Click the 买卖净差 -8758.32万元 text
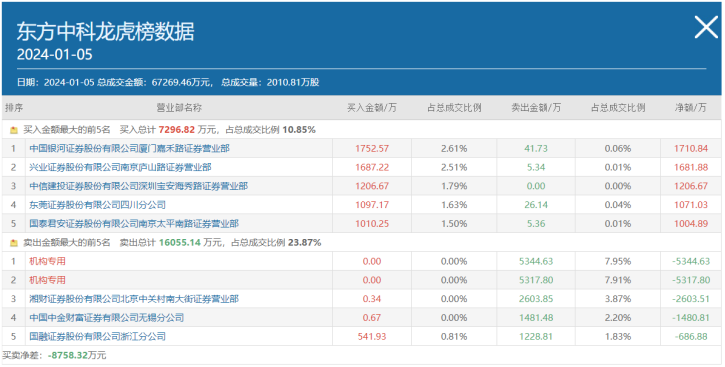The width and height of the screenshot is (725, 367). point(54,355)
